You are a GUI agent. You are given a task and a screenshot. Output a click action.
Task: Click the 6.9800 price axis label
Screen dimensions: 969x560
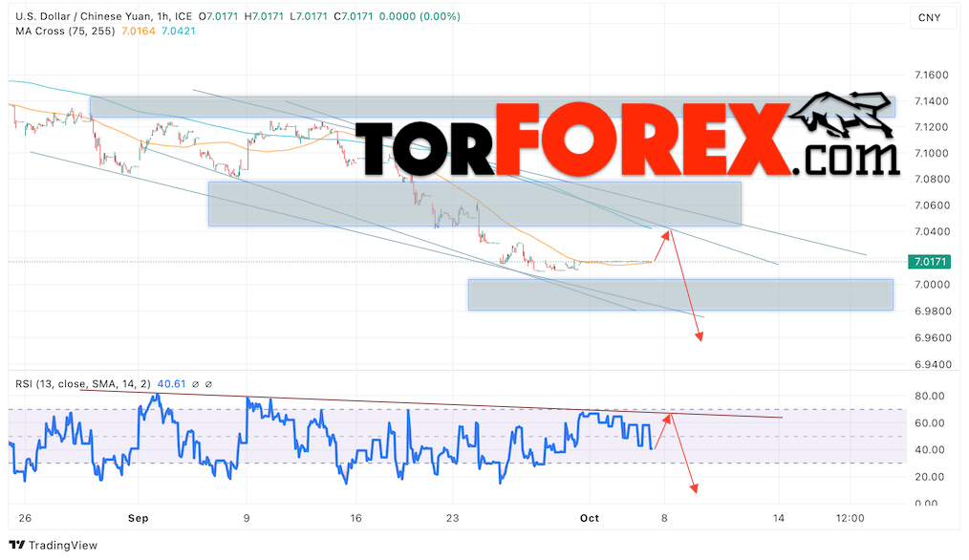[932, 311]
